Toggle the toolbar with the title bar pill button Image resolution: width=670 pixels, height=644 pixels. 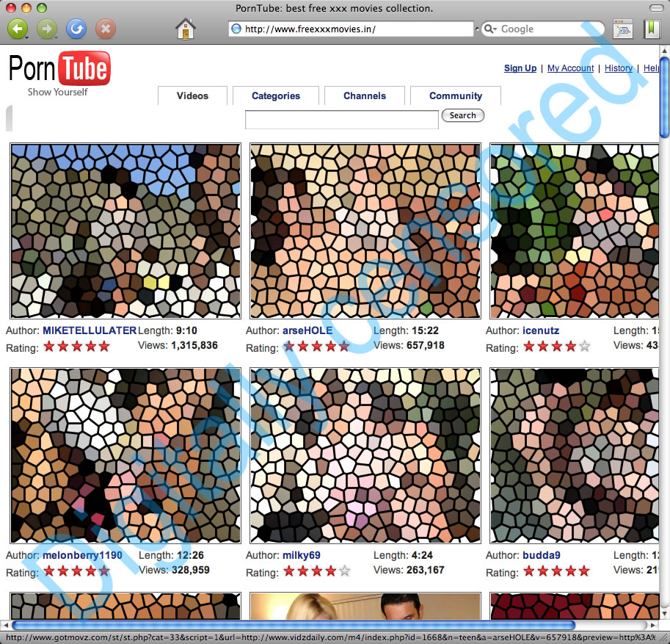click(x=656, y=7)
